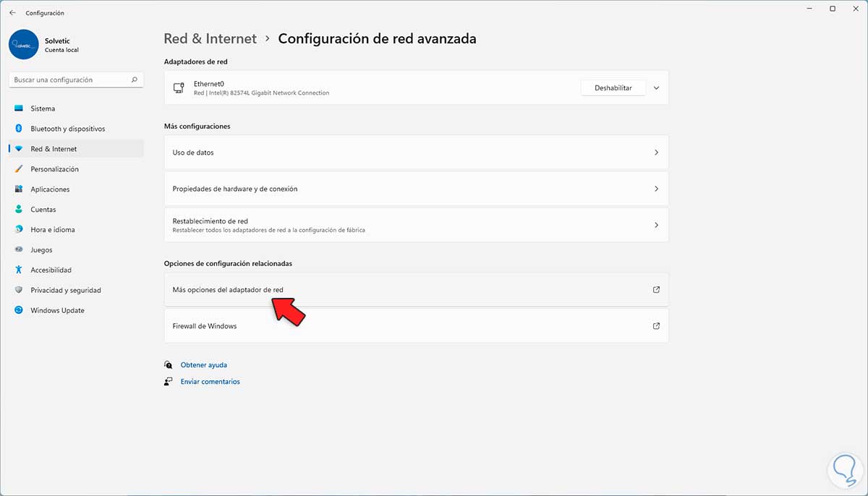This screenshot has width=868, height=496.
Task: Click the Solvetic Cuenta local profile name
Action: click(61, 45)
